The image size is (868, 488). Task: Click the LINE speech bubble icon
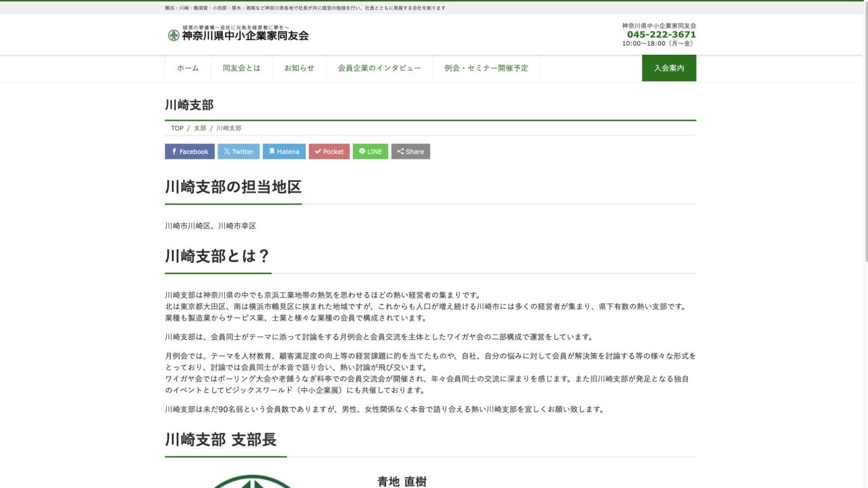pyautogui.click(x=362, y=151)
